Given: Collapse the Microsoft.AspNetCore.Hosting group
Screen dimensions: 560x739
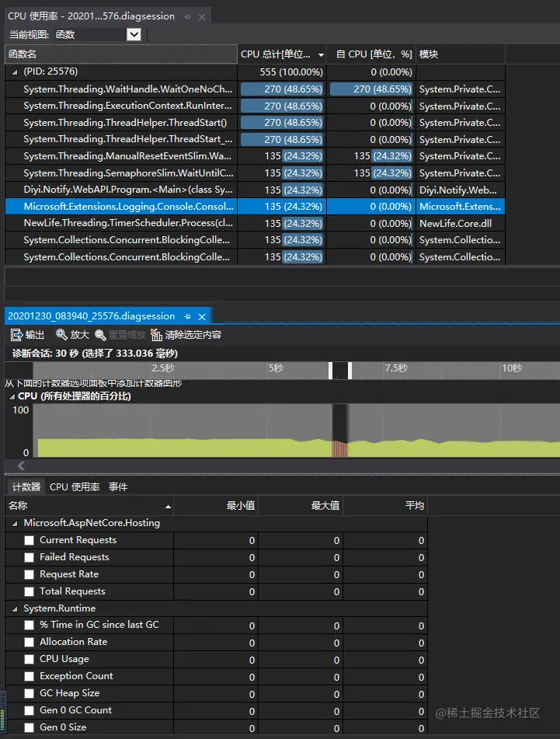Looking at the screenshot, I should pyautogui.click(x=15, y=523).
